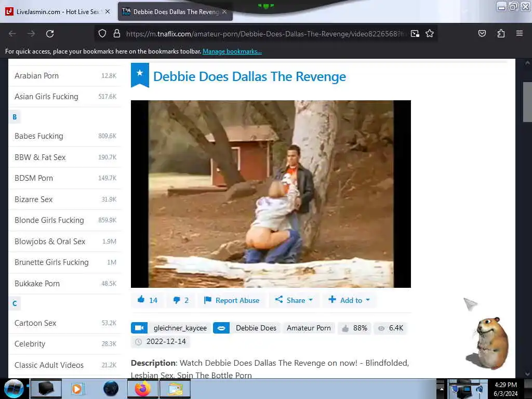Image resolution: width=532 pixels, height=399 pixels.
Task: Click the 2022-12-14 upload date
Action: pyautogui.click(x=161, y=342)
